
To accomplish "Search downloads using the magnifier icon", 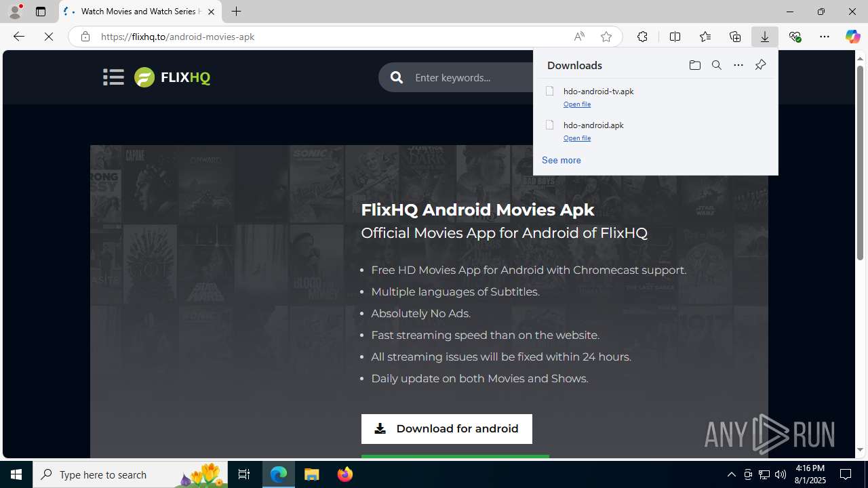I will pos(716,65).
